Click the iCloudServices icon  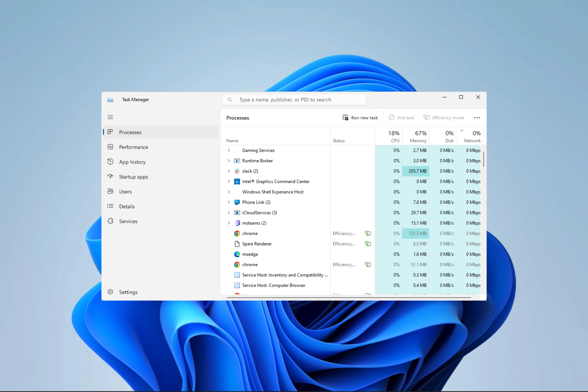(x=237, y=213)
